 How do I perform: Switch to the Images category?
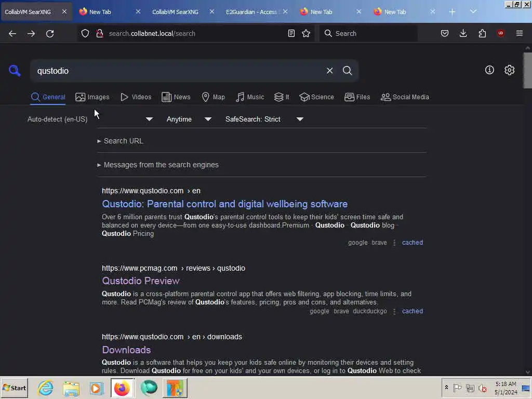pyautogui.click(x=92, y=97)
